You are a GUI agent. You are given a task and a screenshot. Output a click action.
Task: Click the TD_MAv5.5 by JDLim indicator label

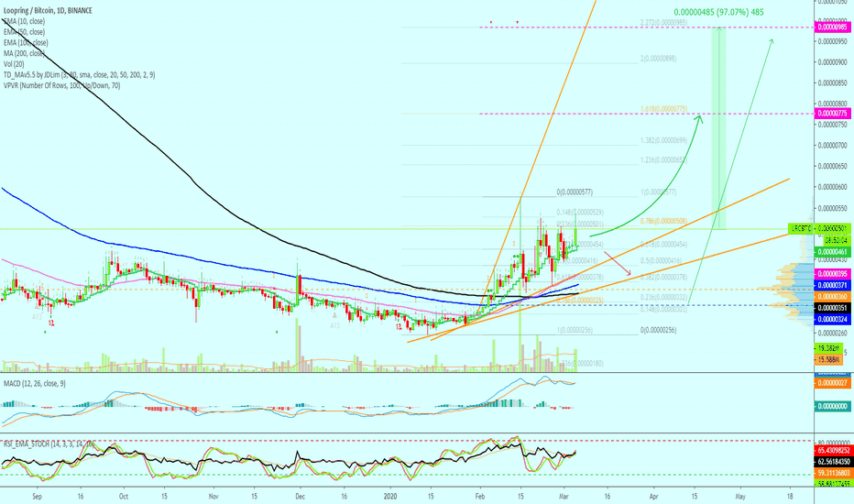79,74
